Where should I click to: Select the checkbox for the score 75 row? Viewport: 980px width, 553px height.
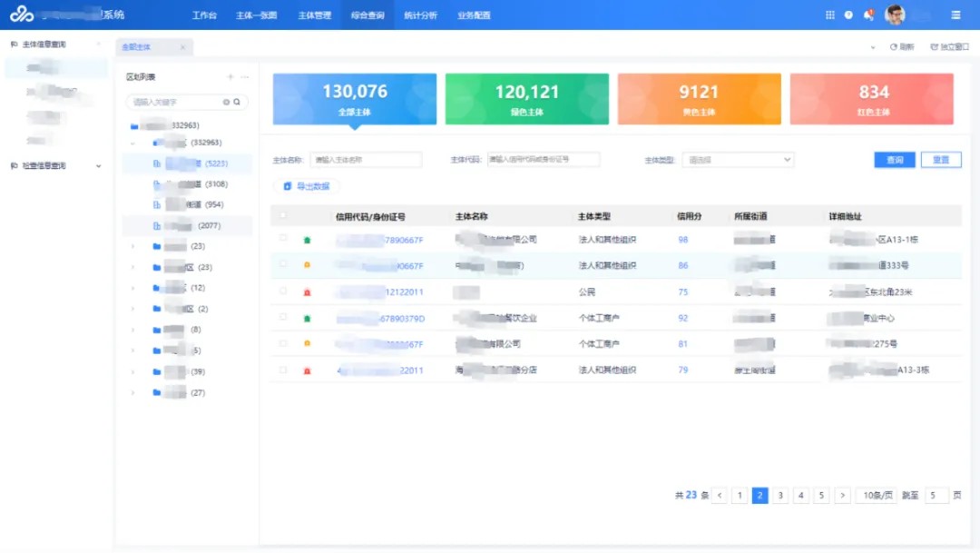(283, 291)
